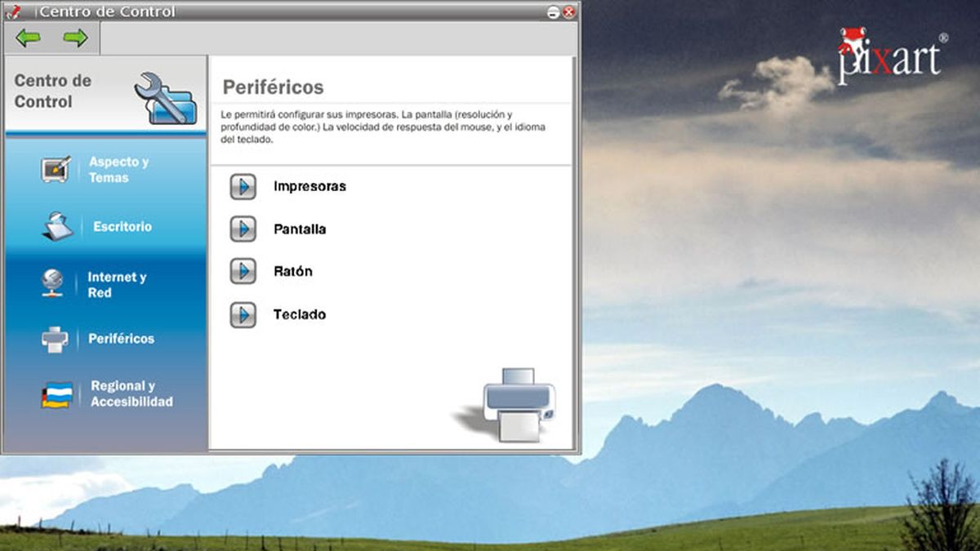The image size is (980, 551).
Task: Click the Centro de Control wrench icon
Action: [164, 98]
